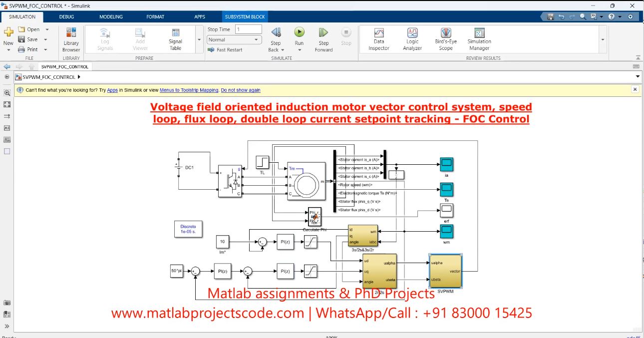Click the Hide/Show Explorer Bar circle icon
The height and width of the screenshot is (338, 644).
coord(7,77)
